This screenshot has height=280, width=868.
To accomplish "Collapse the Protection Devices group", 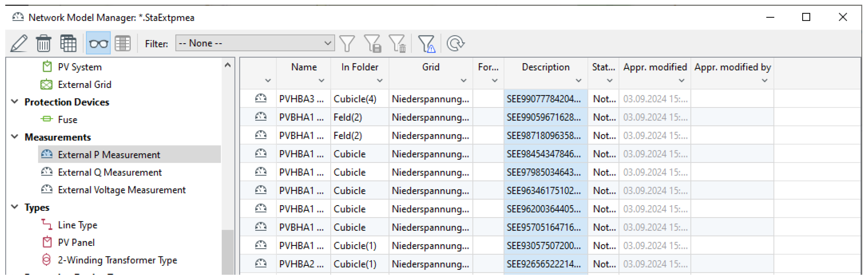I will 14,101.
